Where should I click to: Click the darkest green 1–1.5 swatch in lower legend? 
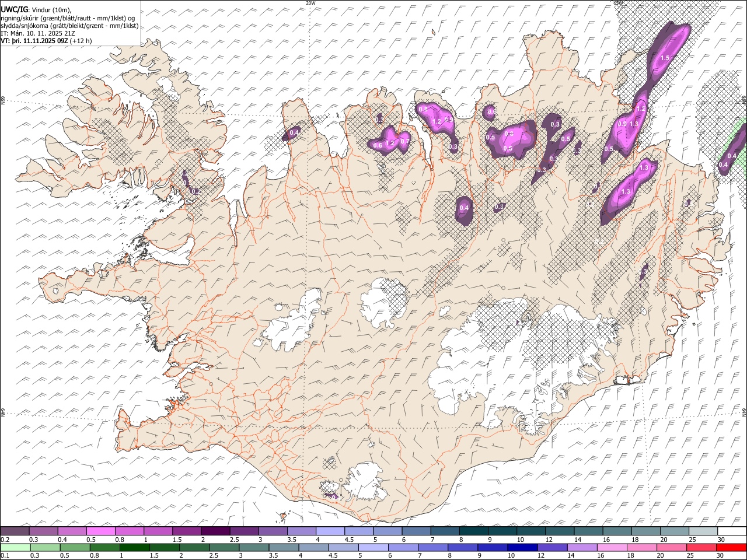135,548
